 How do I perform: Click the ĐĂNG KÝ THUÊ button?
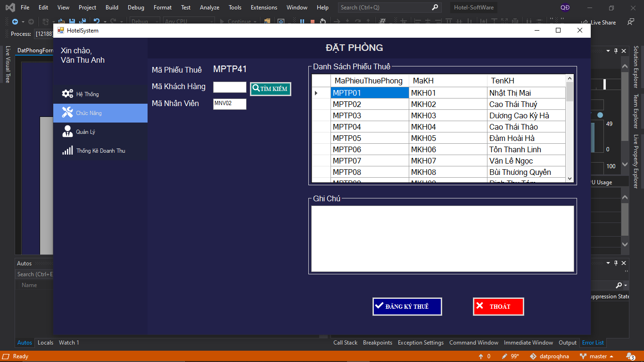[x=407, y=306]
